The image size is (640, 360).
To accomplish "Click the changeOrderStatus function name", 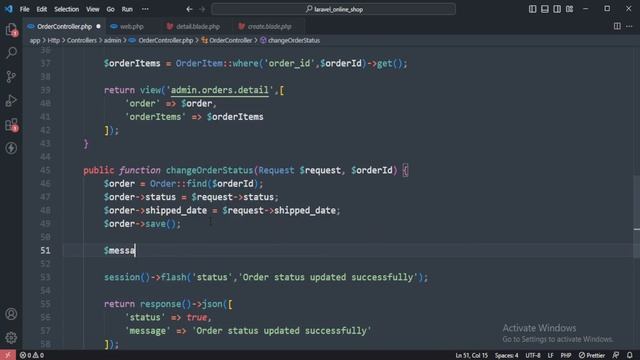I will 209,170.
